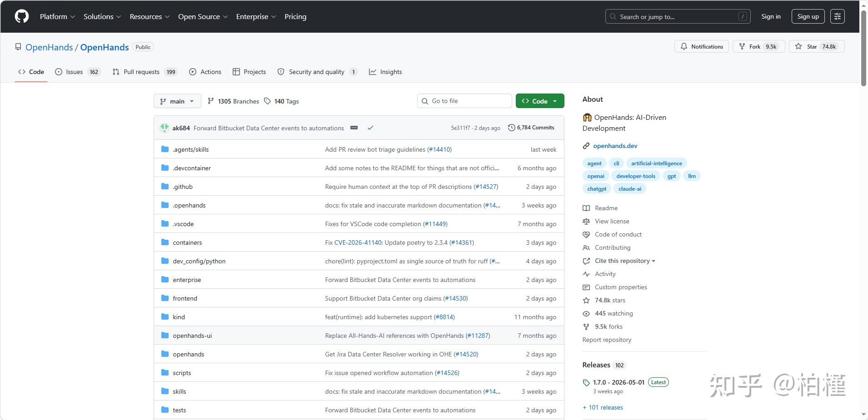Open the 1305 Branches link
Screen dimensions: 868x420
233,101
